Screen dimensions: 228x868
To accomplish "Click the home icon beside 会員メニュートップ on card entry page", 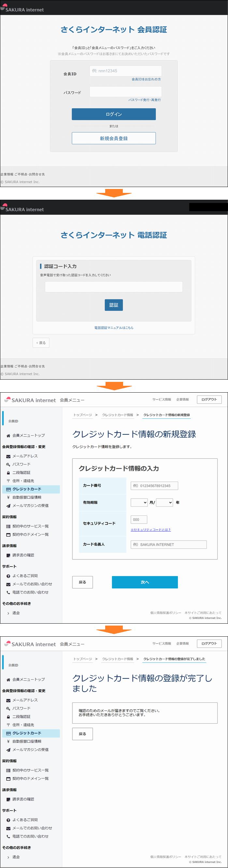I will [8, 436].
